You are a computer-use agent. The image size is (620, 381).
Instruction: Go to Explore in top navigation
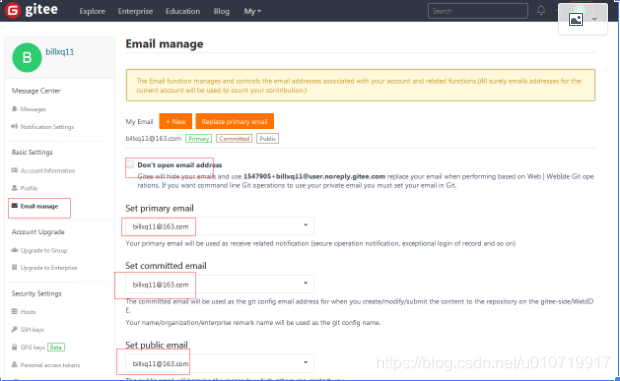[92, 11]
